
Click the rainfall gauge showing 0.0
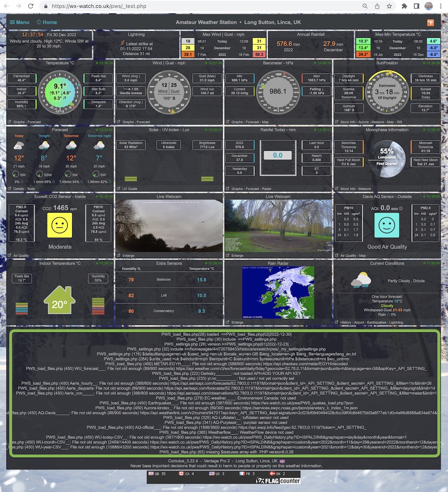278,158
